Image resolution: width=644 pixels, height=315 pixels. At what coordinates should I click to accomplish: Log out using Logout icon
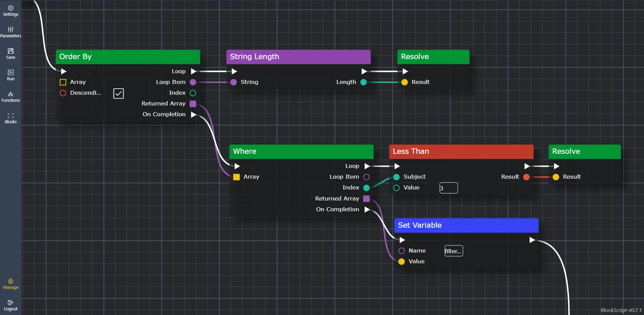(11, 305)
